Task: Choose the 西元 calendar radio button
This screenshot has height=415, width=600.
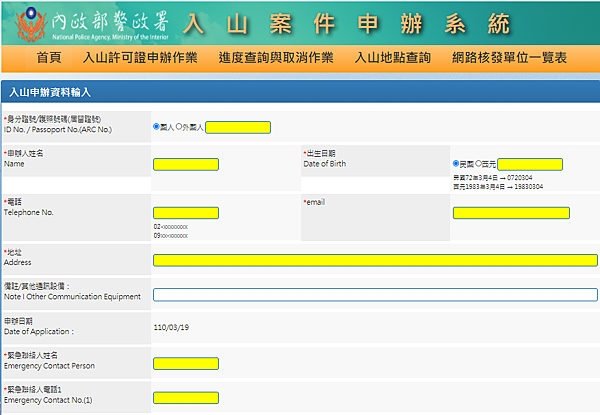Action: coord(478,164)
